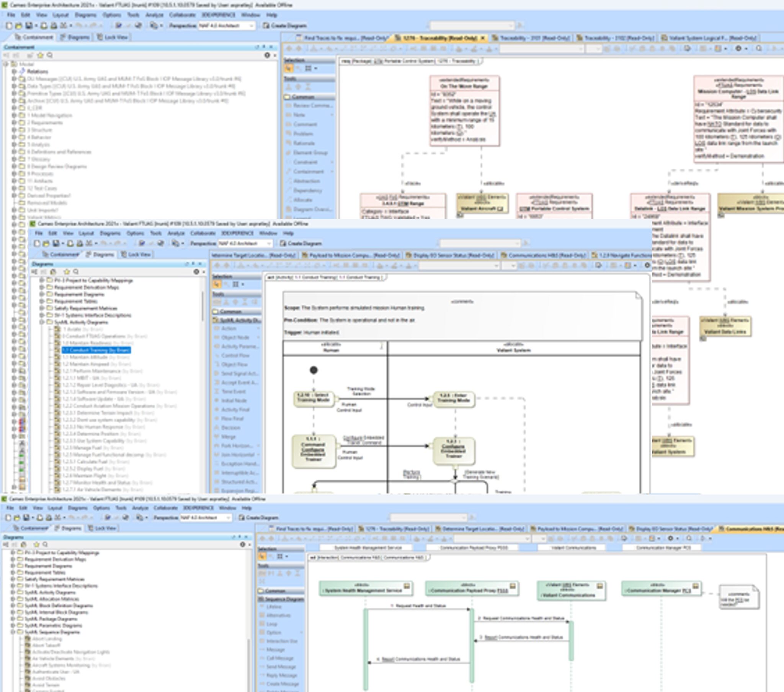
Task: Pick the Initial Node palette tool
Action: (x=234, y=400)
